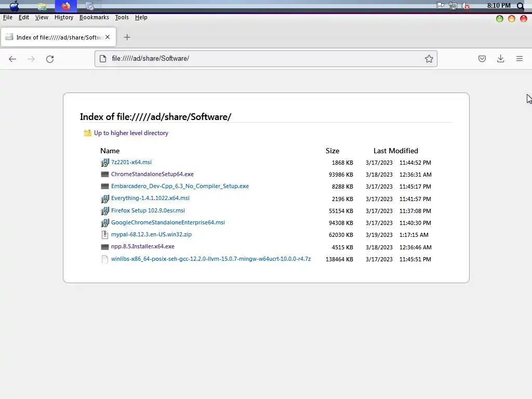Open the View menu
The height and width of the screenshot is (399, 532).
42,17
